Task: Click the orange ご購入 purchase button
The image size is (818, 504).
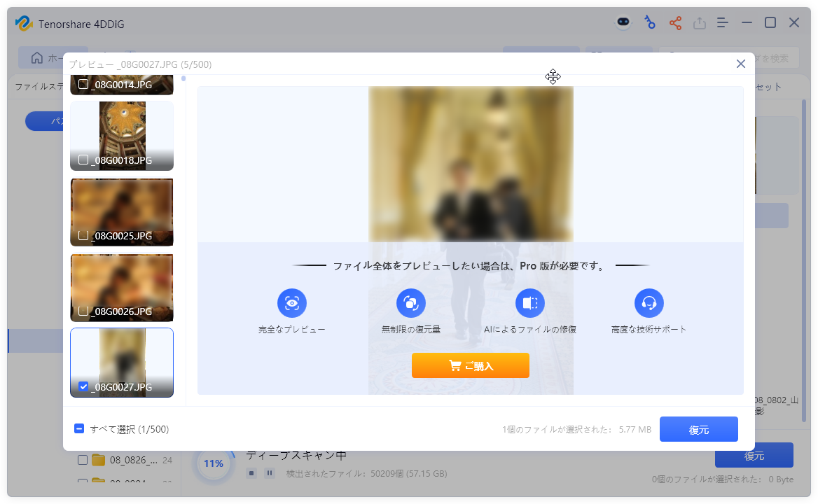Action: (471, 365)
